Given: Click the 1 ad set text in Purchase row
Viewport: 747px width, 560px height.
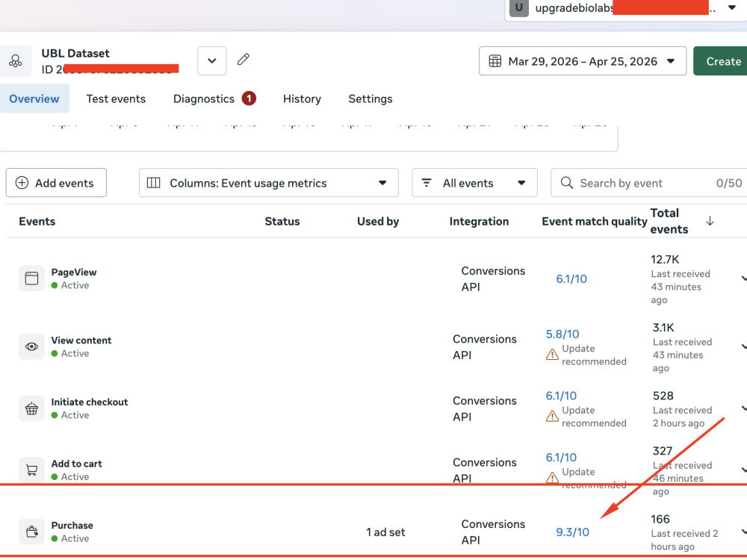Looking at the screenshot, I should (385, 532).
